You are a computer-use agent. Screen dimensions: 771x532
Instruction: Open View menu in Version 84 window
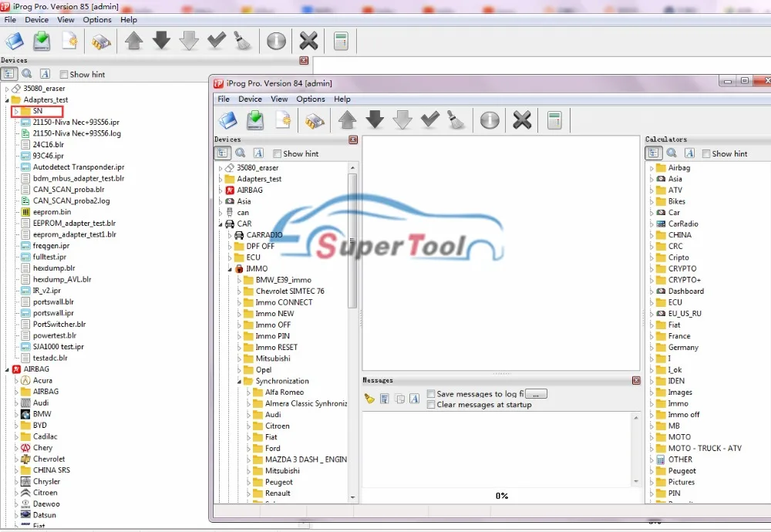[279, 99]
